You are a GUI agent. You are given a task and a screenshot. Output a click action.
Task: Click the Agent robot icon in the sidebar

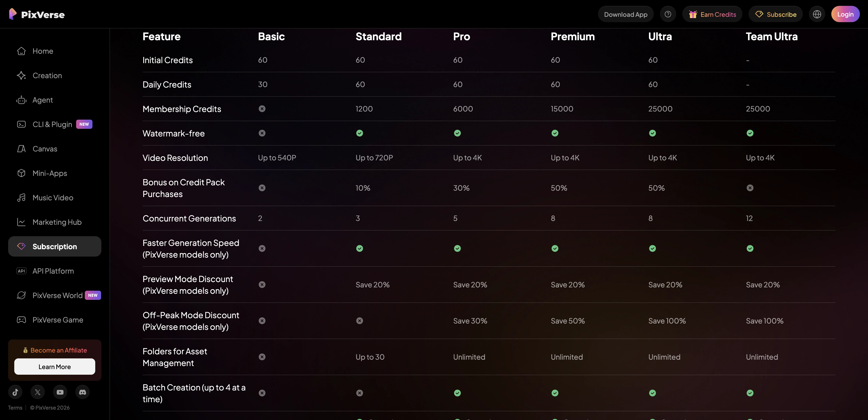click(21, 100)
